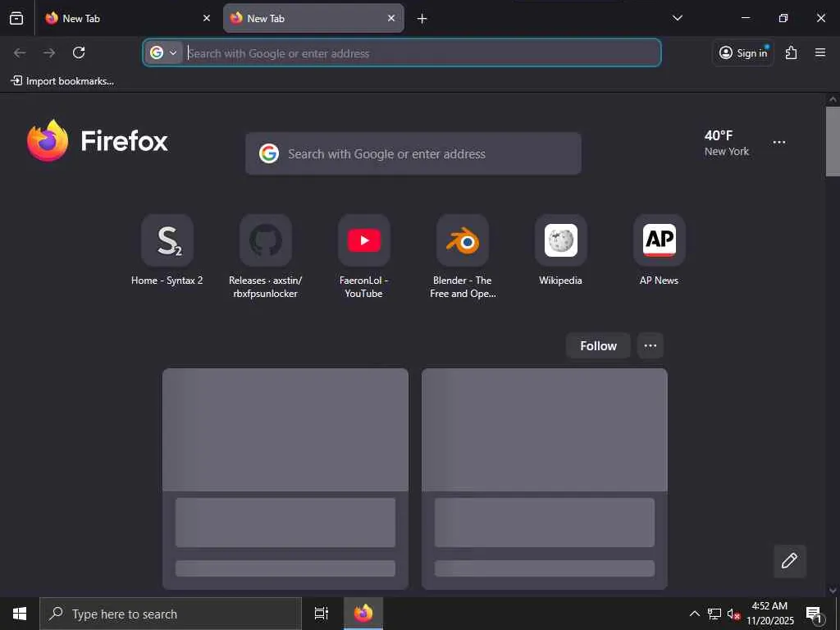Click the taskbar search box
Viewport: 840px width, 630px height.
point(171,614)
